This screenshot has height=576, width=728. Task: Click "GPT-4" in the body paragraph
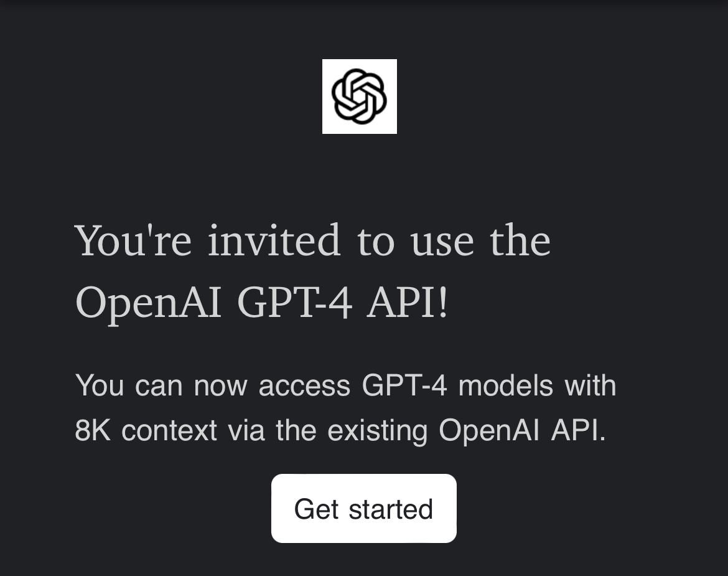click(x=404, y=385)
